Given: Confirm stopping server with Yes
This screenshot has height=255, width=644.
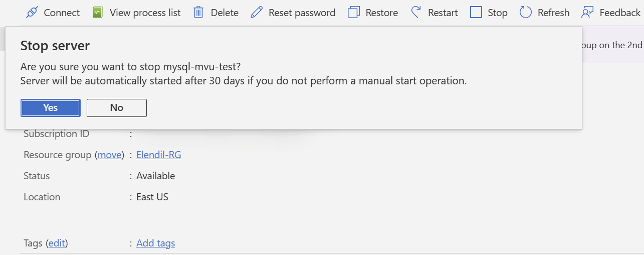Looking at the screenshot, I should pyautogui.click(x=51, y=108).
